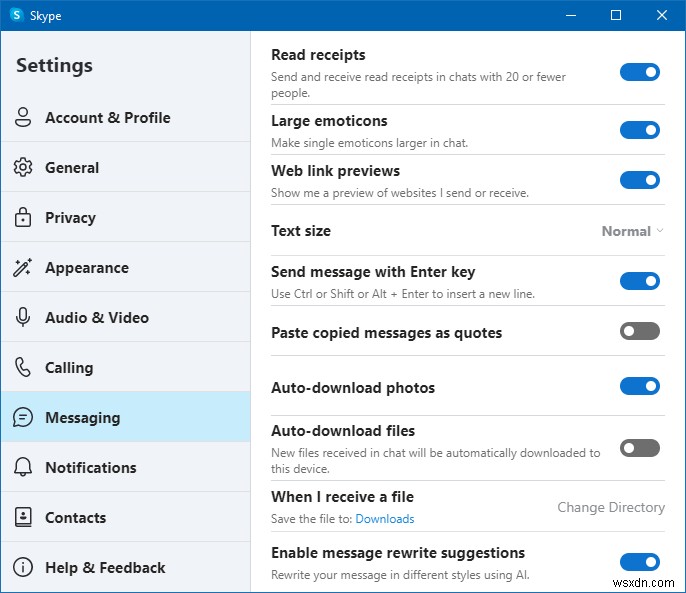The width and height of the screenshot is (686, 593).
Task: Click the Change Directory button
Action: point(611,507)
